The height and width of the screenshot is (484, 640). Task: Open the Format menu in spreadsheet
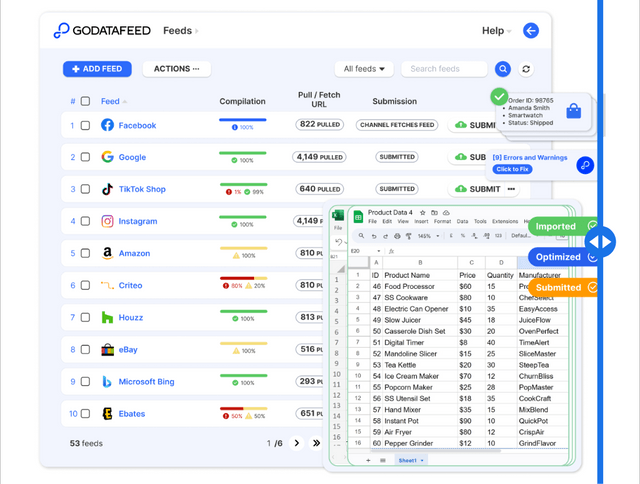pyautogui.click(x=442, y=221)
